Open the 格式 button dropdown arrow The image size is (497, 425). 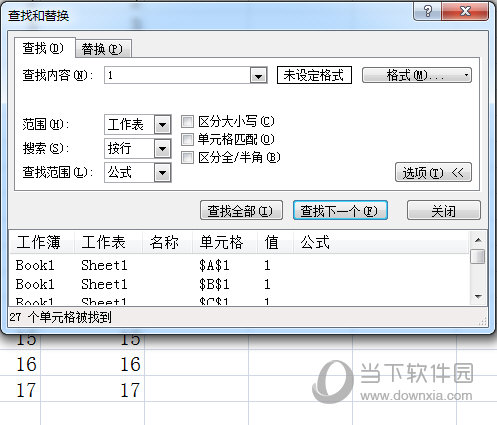pyautogui.click(x=467, y=75)
